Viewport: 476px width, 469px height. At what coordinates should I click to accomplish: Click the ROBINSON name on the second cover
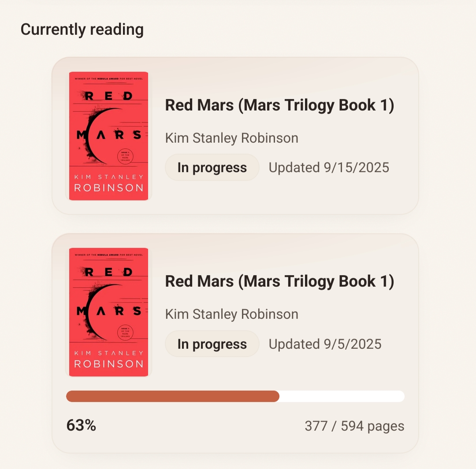(108, 364)
